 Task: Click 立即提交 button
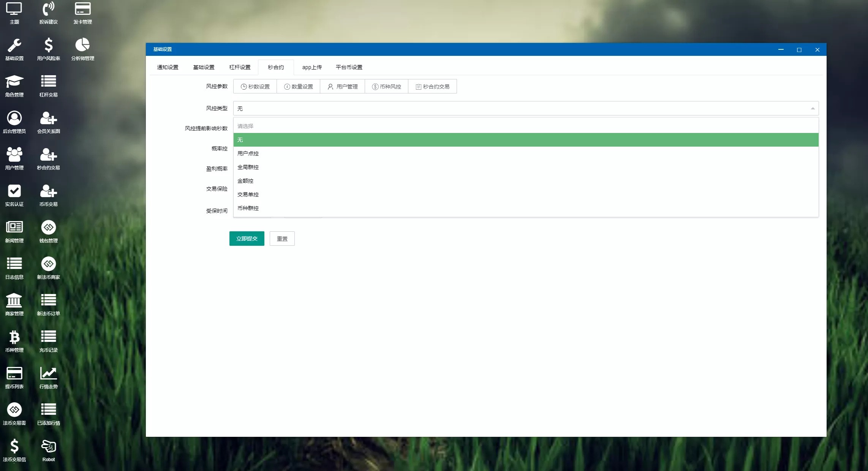point(247,238)
